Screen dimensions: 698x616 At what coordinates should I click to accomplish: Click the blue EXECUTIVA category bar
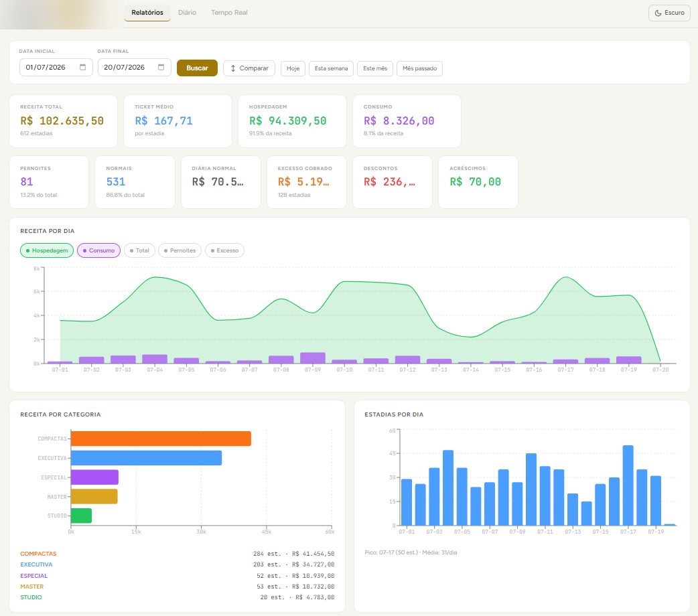(x=146, y=458)
